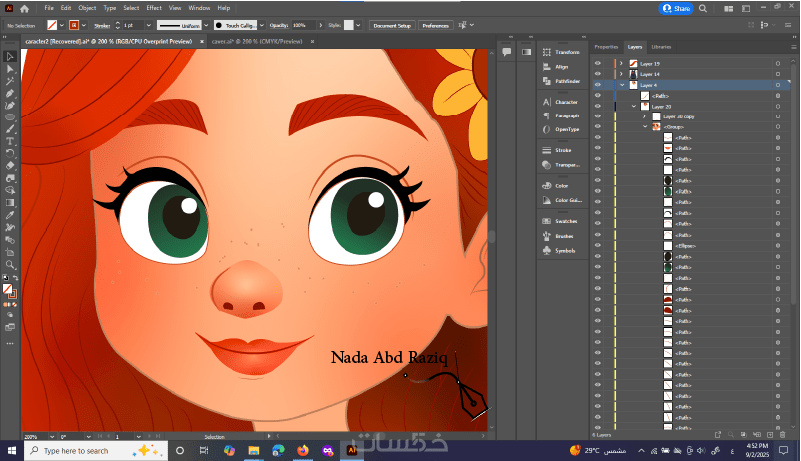Hide Layer 14 using its eye icon
This screenshot has height=461, width=801.
click(x=598, y=74)
